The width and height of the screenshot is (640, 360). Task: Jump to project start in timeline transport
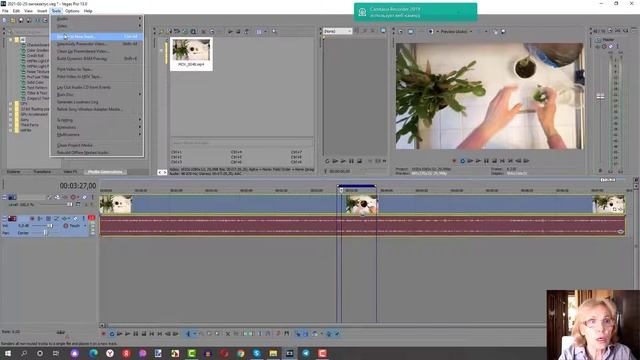(152, 333)
